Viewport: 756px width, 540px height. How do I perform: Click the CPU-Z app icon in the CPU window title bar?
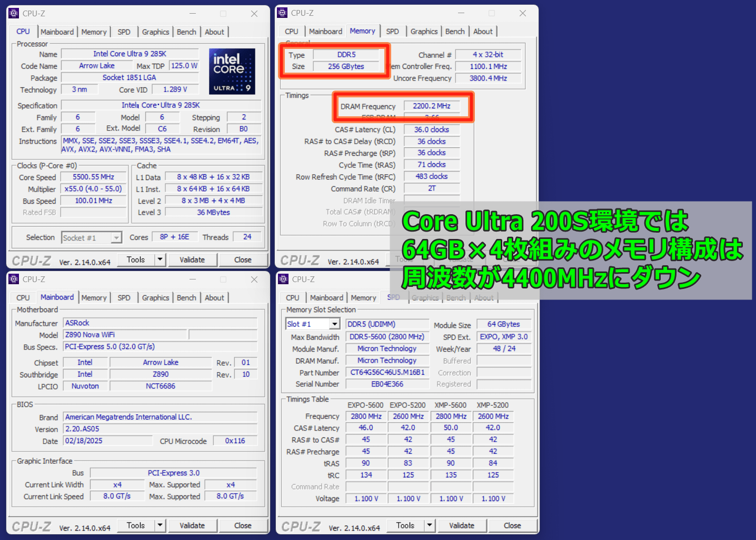point(14,14)
